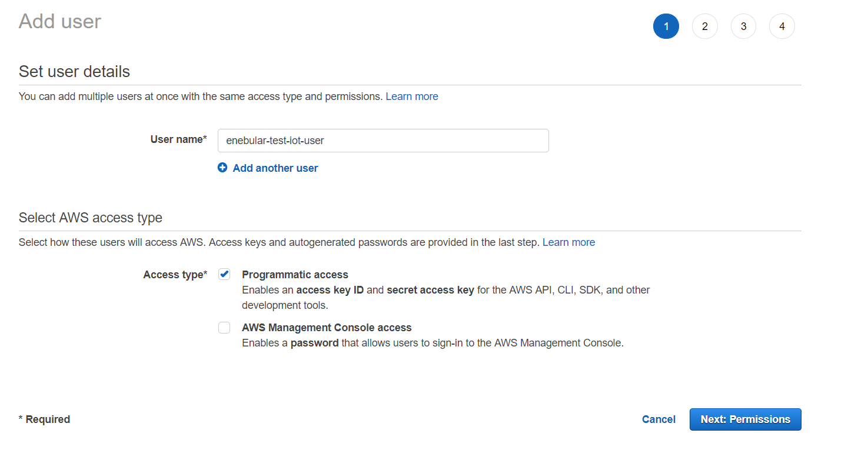Click the Programmatic access label text
Viewport: 868px width, 450px height.
295,275
